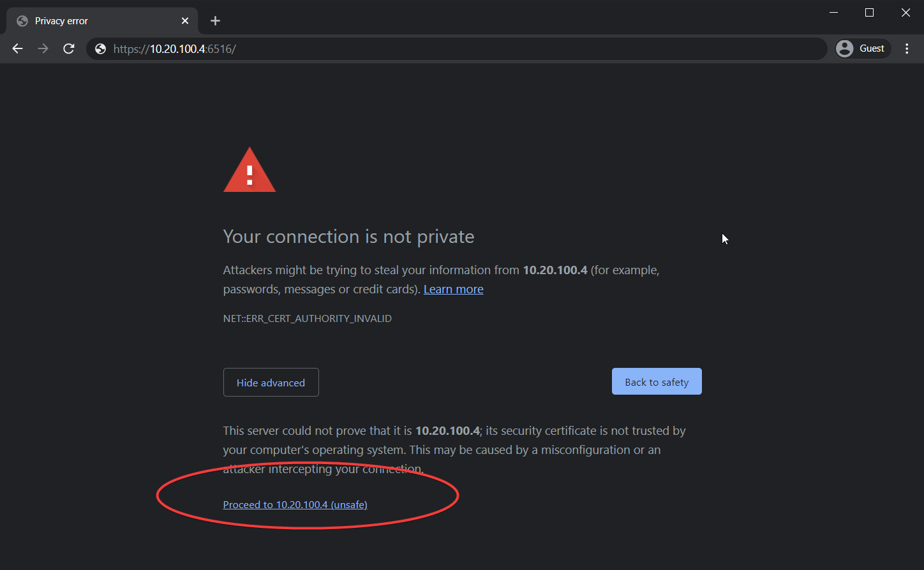Image resolution: width=924 pixels, height=570 pixels.
Task: Collapse details with Hide advanced
Action: pos(271,383)
